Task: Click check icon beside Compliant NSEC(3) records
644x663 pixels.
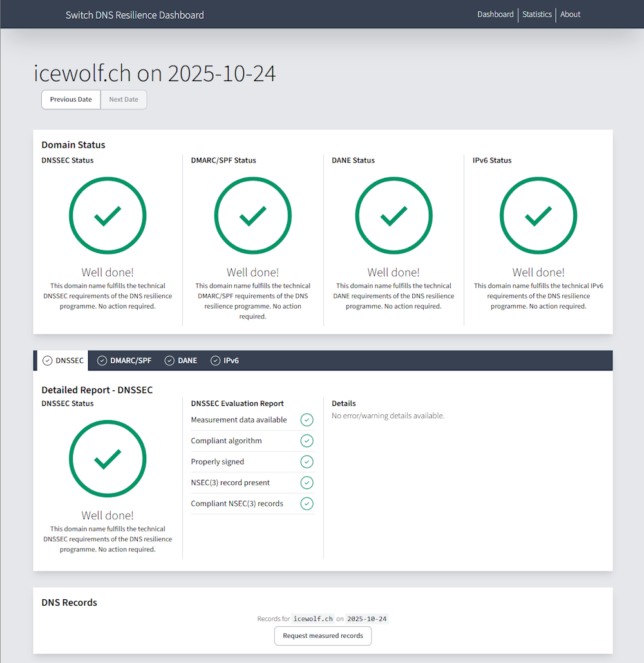Action: [x=307, y=504]
